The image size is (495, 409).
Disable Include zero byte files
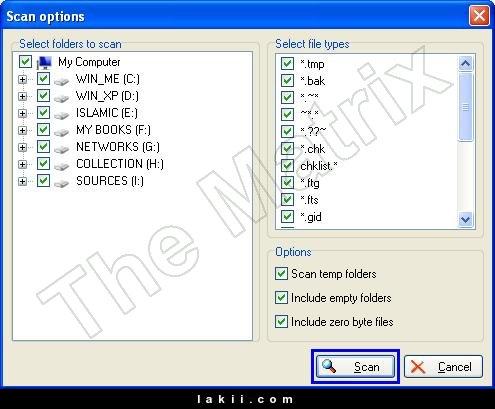coord(281,322)
